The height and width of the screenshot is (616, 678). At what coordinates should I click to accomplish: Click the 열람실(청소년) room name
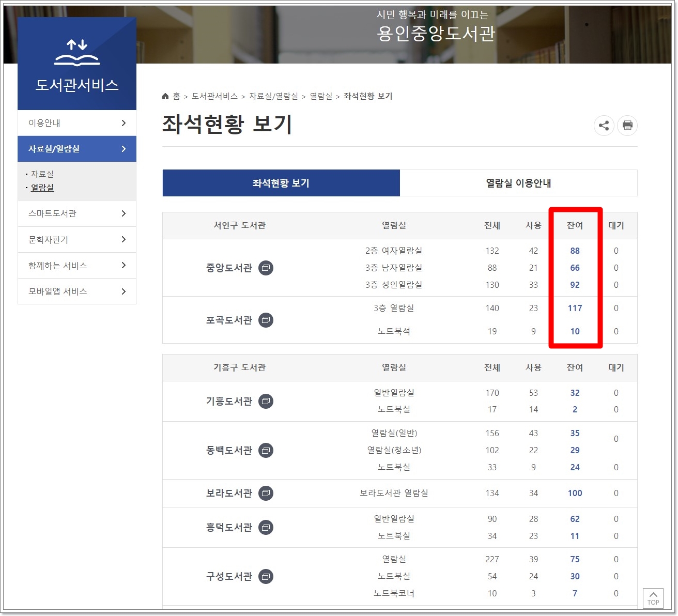pyautogui.click(x=394, y=450)
